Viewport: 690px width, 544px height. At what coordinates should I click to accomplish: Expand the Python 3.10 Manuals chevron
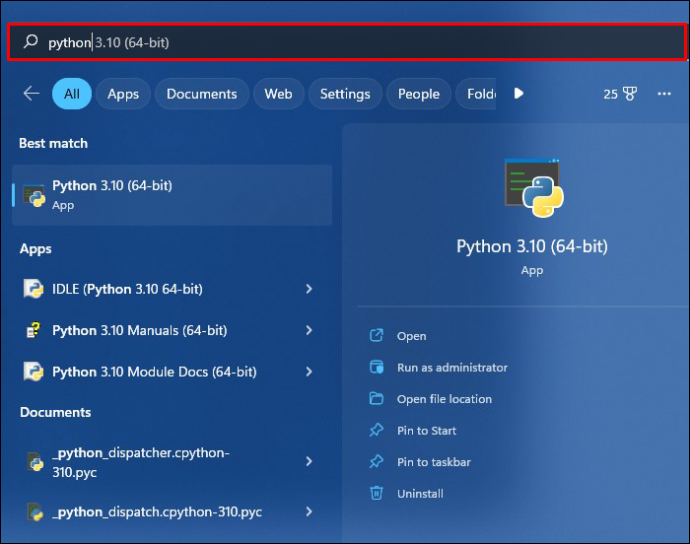(x=309, y=330)
